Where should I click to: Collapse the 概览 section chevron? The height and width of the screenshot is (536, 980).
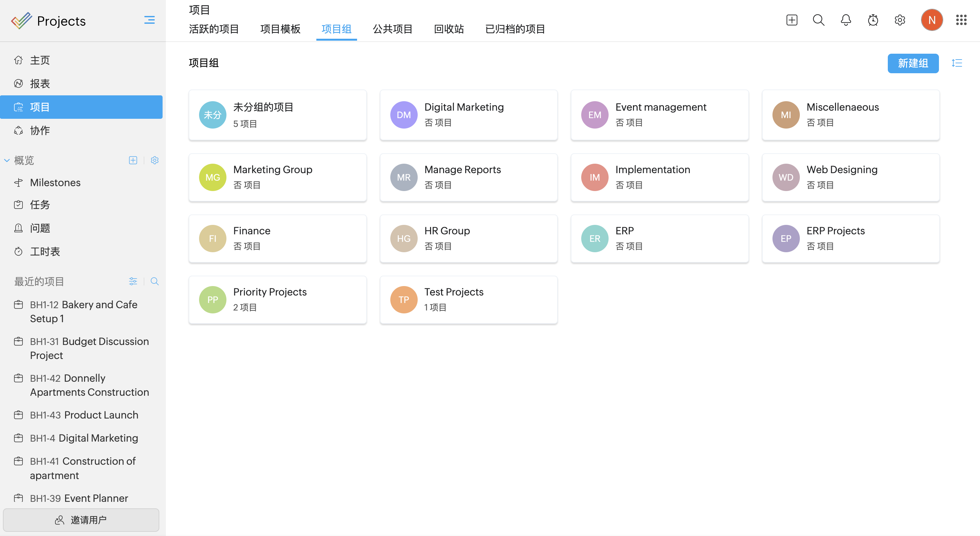7,160
